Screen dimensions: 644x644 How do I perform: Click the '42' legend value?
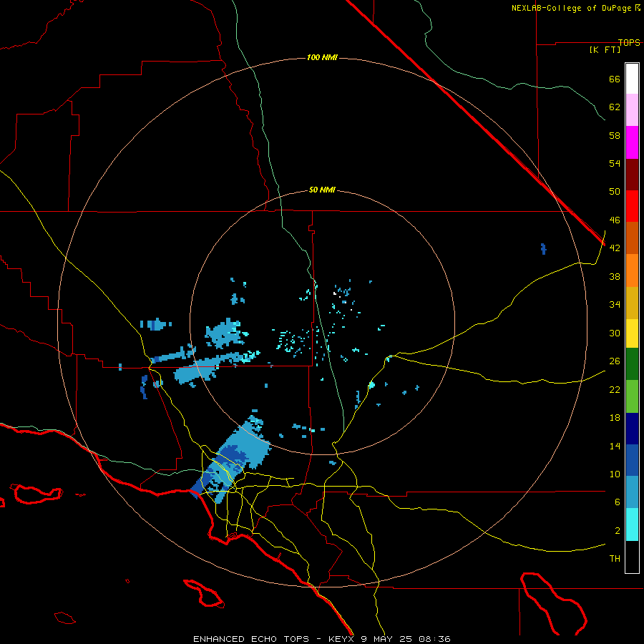[x=615, y=248]
